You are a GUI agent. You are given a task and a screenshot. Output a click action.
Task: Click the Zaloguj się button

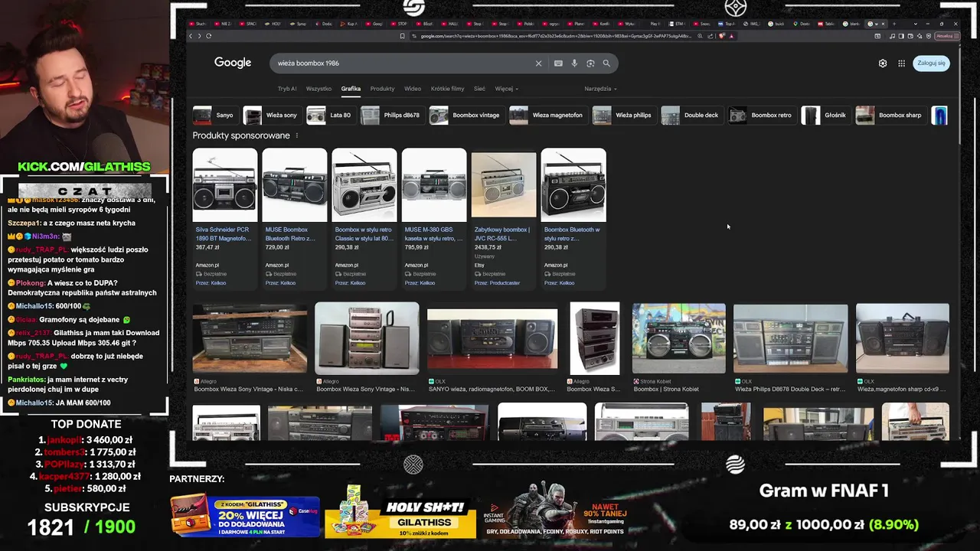(931, 63)
